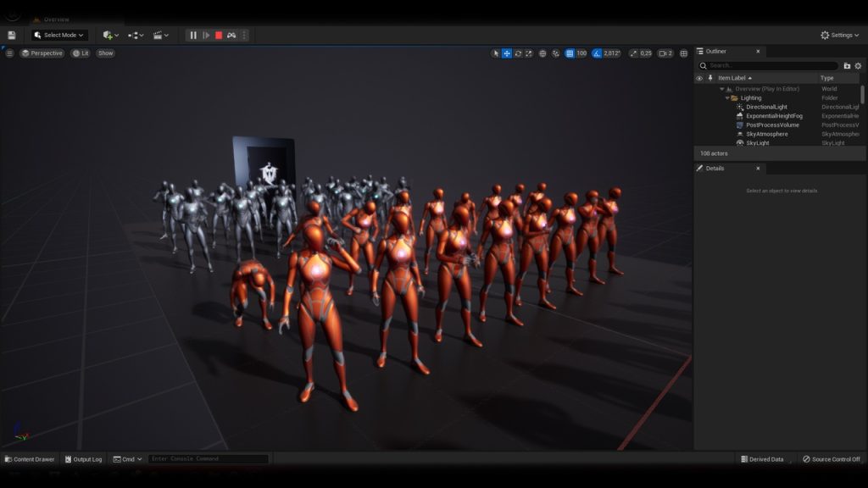The image size is (868, 488).
Task: Toggle rotation angle snapping
Action: click(598, 53)
